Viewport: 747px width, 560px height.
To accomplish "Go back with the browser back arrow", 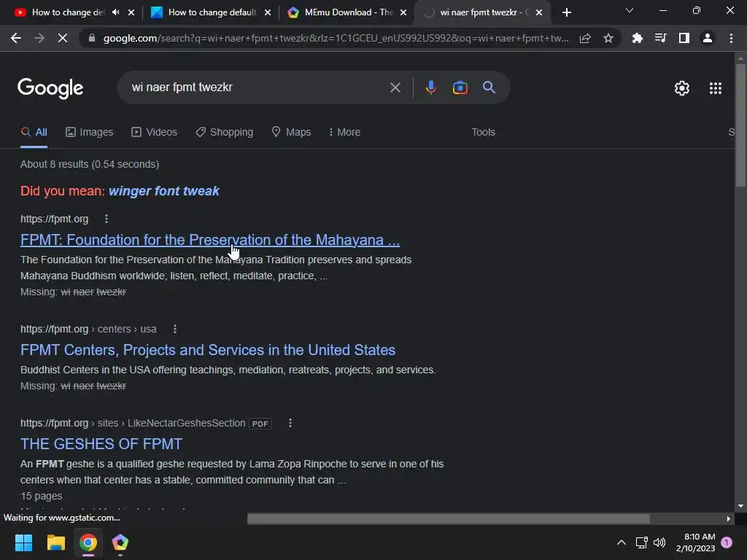I will click(16, 38).
